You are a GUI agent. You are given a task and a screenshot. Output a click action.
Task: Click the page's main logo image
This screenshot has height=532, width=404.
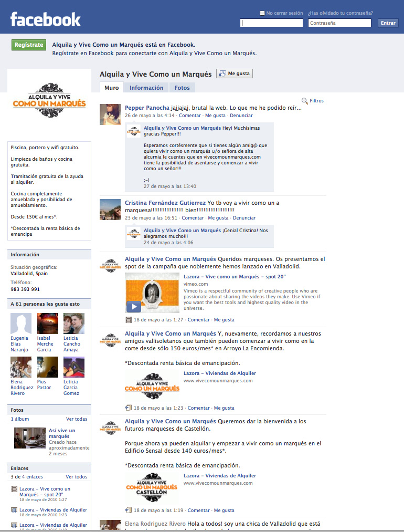point(49,100)
